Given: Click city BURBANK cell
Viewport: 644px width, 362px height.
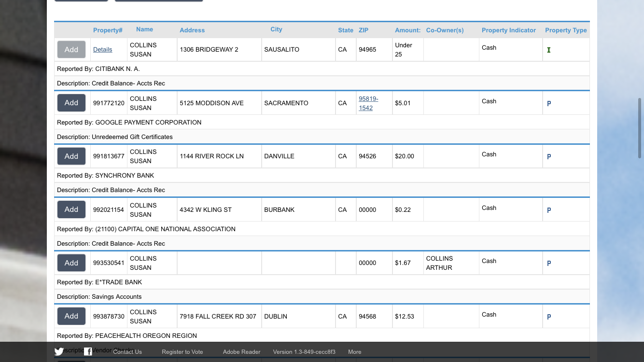Looking at the screenshot, I should [x=298, y=209].
